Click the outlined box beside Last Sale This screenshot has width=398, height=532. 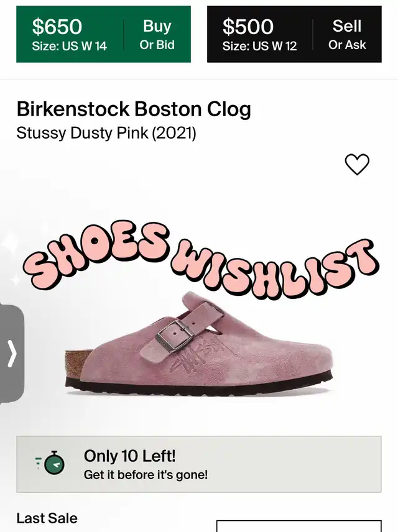click(298, 526)
